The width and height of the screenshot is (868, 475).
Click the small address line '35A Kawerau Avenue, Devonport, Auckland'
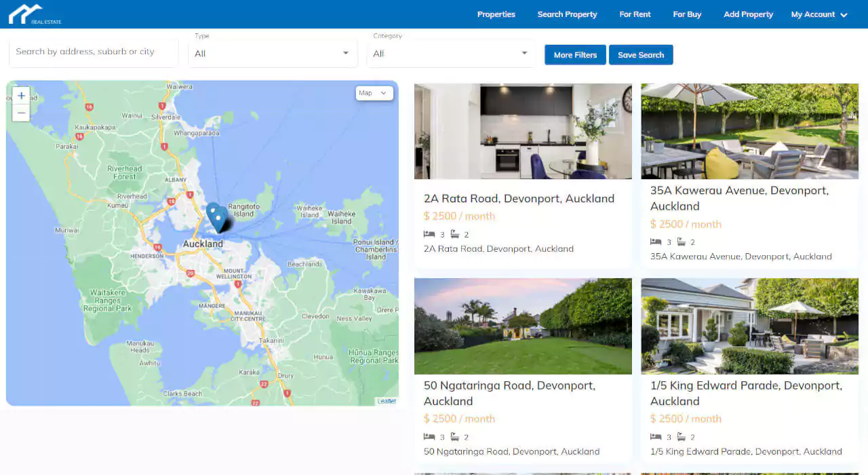point(741,257)
